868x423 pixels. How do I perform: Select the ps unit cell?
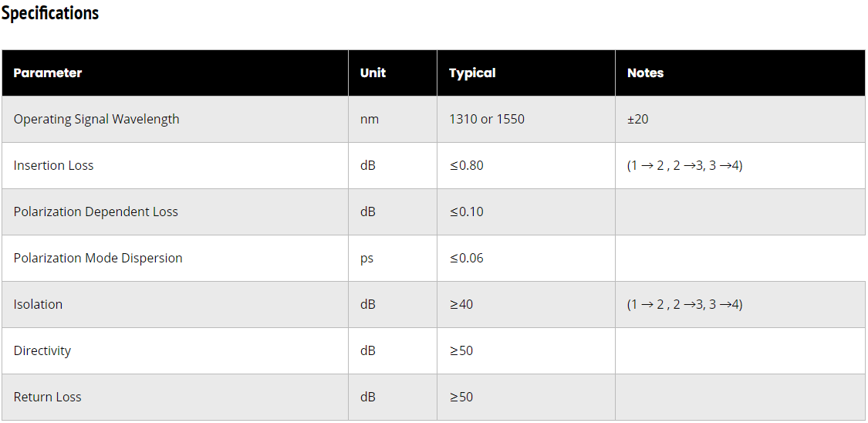pos(366,259)
